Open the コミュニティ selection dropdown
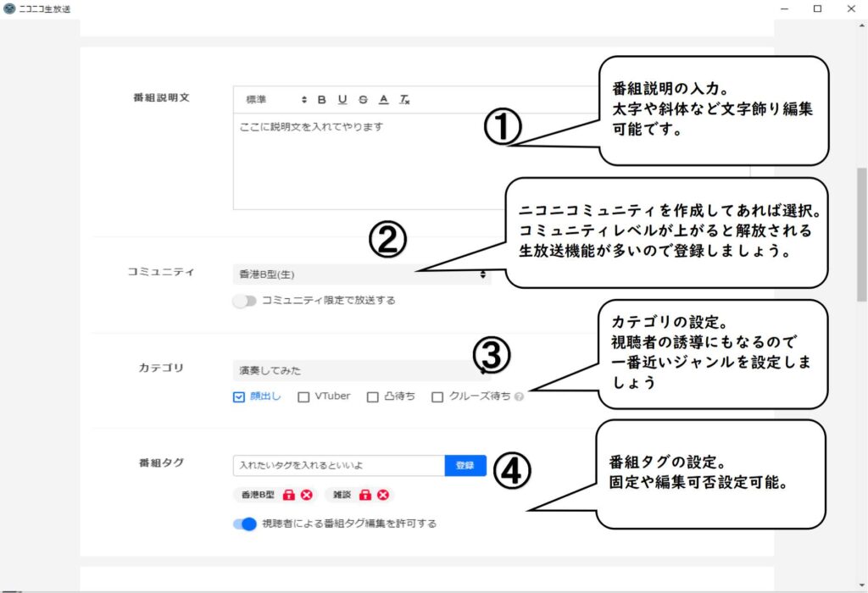The width and height of the screenshot is (868, 593). [x=362, y=274]
